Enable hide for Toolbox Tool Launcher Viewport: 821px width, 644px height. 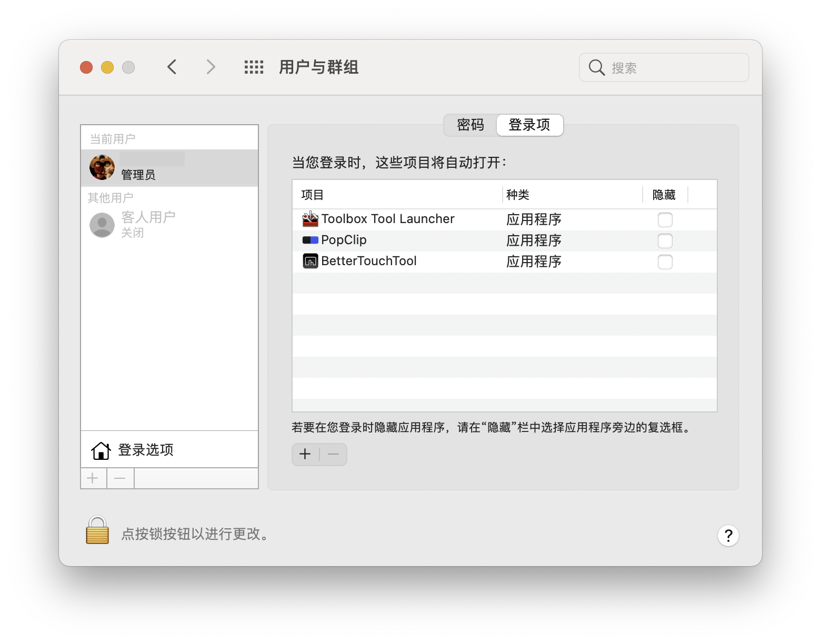click(665, 219)
